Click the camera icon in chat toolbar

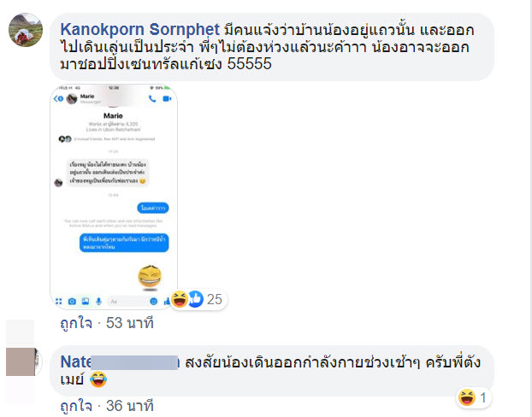click(x=72, y=301)
